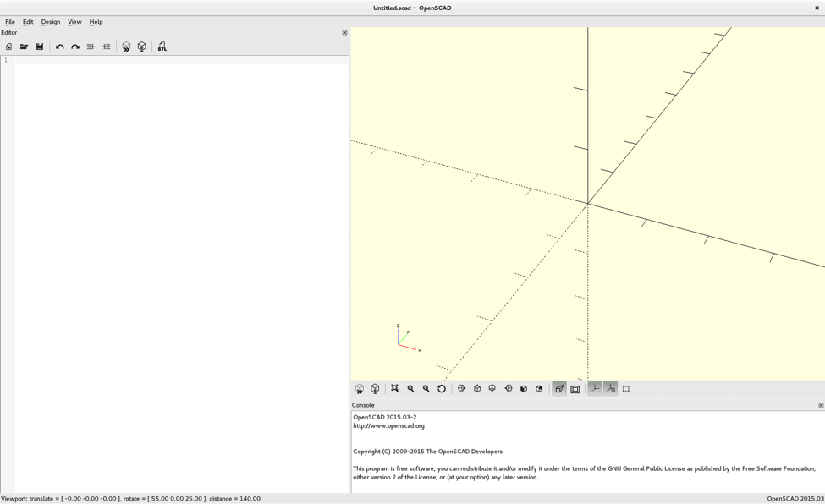Switch to the Front view
The width and height of the screenshot is (825, 504).
pos(524,389)
